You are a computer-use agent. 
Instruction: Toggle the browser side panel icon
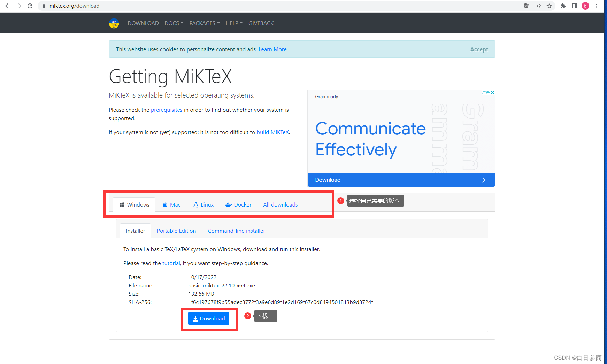(x=574, y=6)
